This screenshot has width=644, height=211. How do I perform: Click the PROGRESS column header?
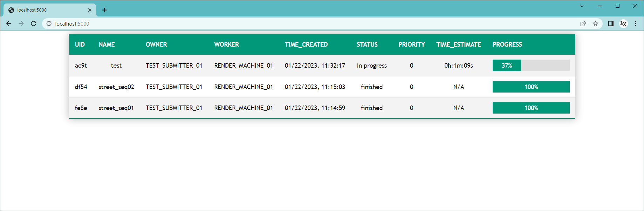pyautogui.click(x=507, y=45)
